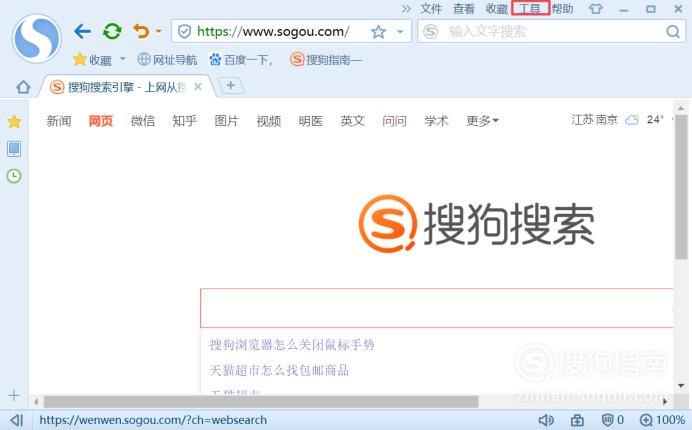692x430 pixels.
Task: Open the 收藏 menu in the menu bar
Action: tap(496, 9)
